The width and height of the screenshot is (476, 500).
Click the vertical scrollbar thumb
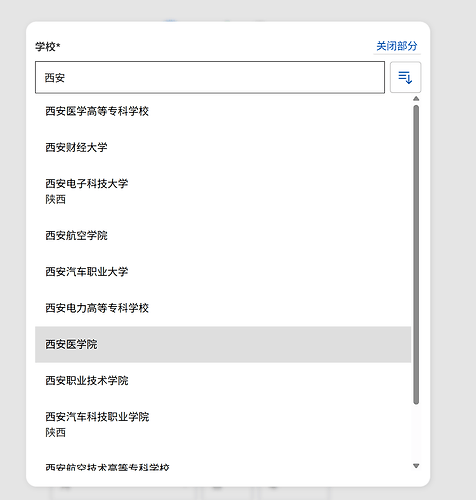click(416, 255)
